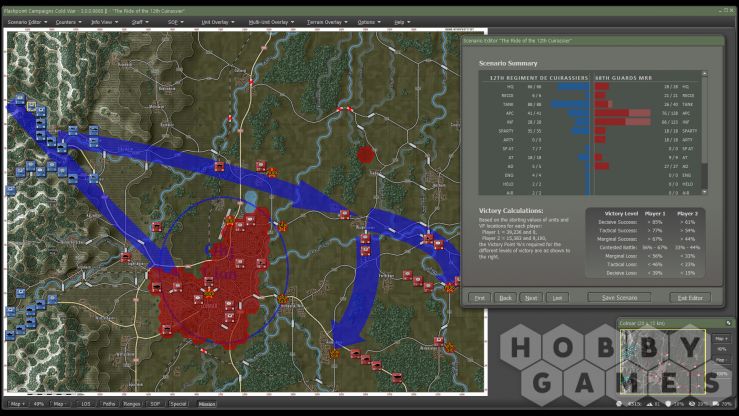739x416 pixels.
Task: Click the 100% zoom button beside mini-map
Action: click(721, 374)
